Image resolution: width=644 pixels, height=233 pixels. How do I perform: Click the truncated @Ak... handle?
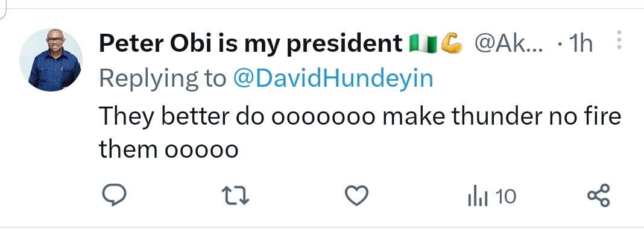point(509,42)
